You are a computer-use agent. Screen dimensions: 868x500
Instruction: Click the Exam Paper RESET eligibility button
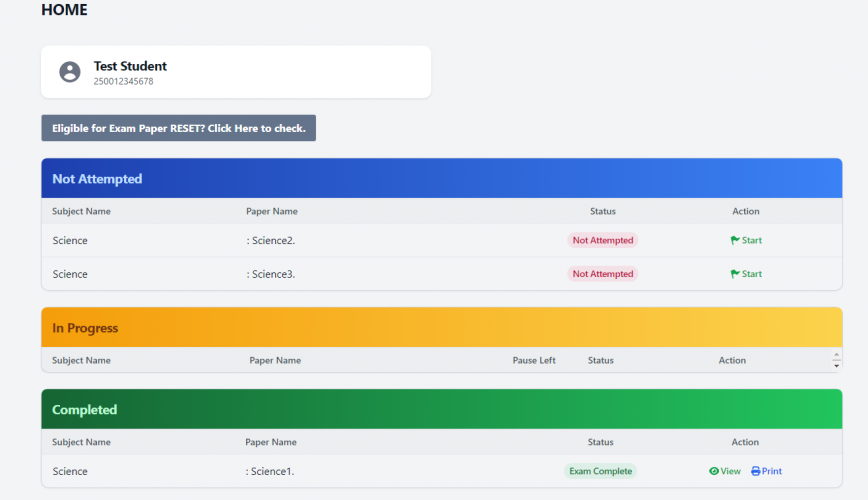point(178,128)
